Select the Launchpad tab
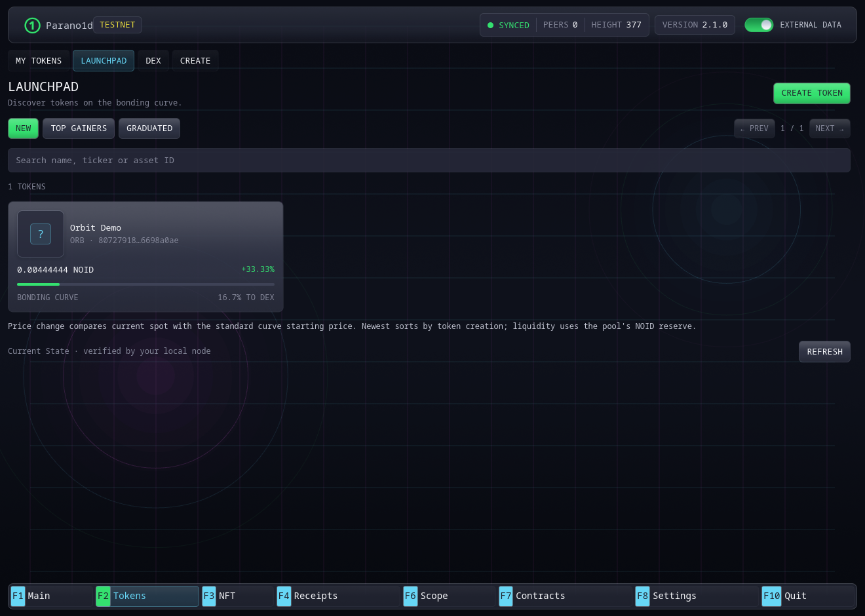The image size is (865, 616). (104, 61)
